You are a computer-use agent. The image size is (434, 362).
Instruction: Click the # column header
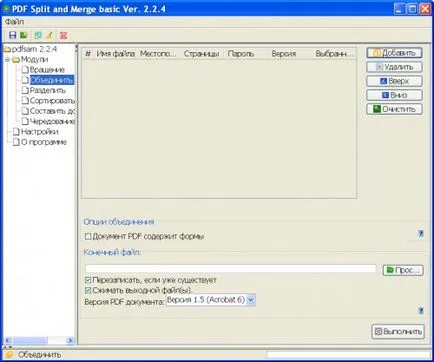pos(88,54)
